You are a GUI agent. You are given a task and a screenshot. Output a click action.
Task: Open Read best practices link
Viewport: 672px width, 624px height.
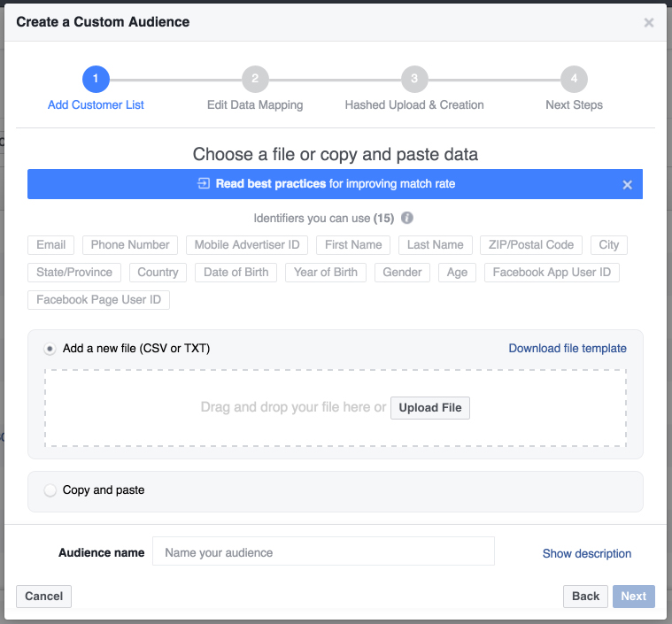(271, 183)
